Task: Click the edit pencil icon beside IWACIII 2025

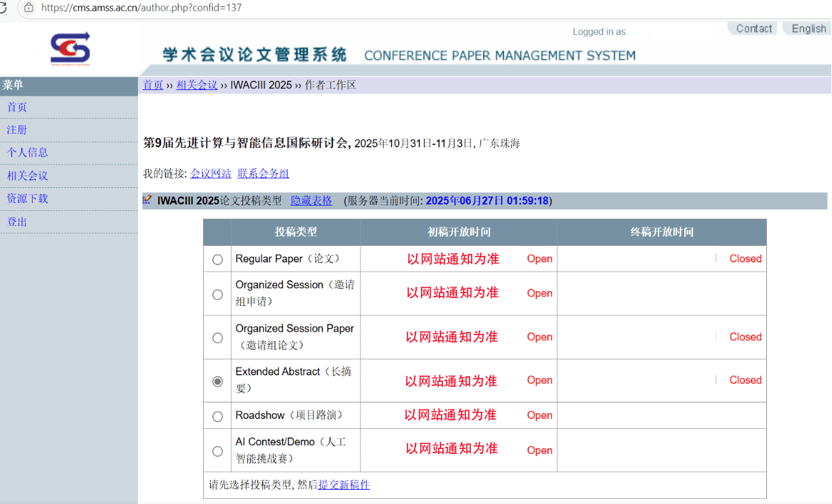Action: [147, 200]
